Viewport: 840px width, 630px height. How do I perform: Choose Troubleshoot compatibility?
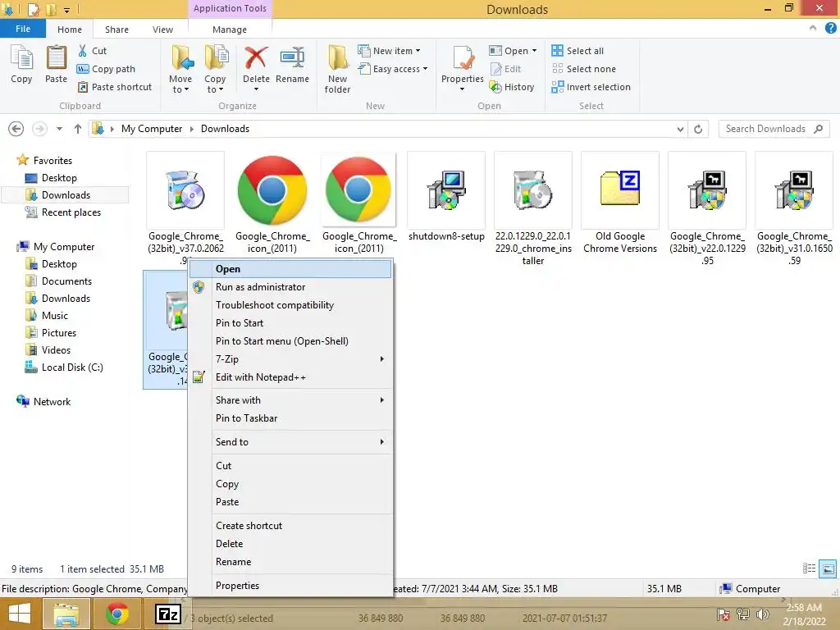click(291, 305)
